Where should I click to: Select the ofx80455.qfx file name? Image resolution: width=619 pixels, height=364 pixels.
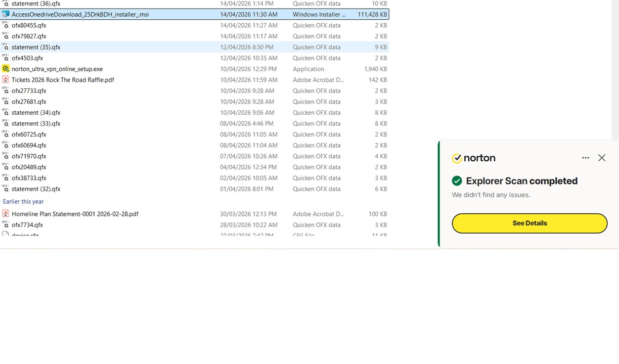point(29,25)
